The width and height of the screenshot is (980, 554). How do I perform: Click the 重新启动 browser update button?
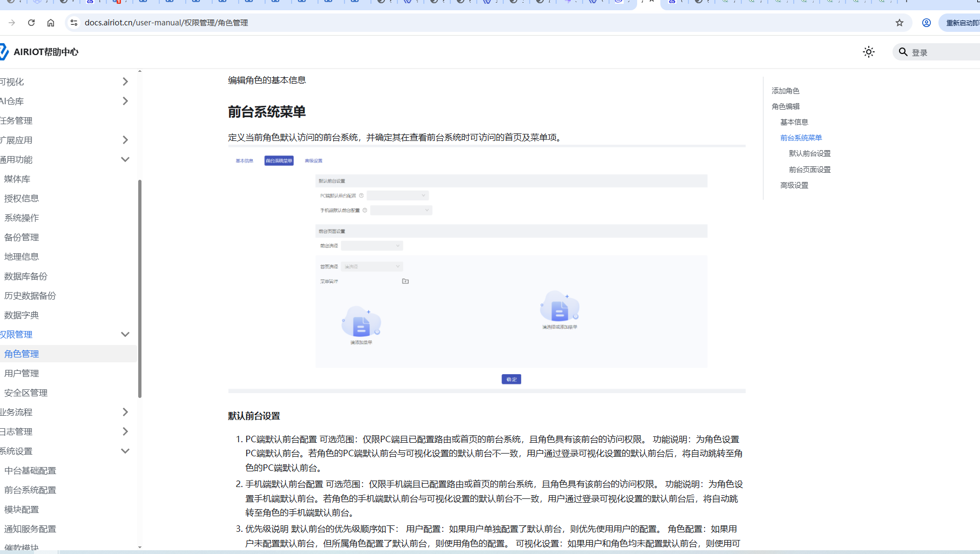pos(961,23)
